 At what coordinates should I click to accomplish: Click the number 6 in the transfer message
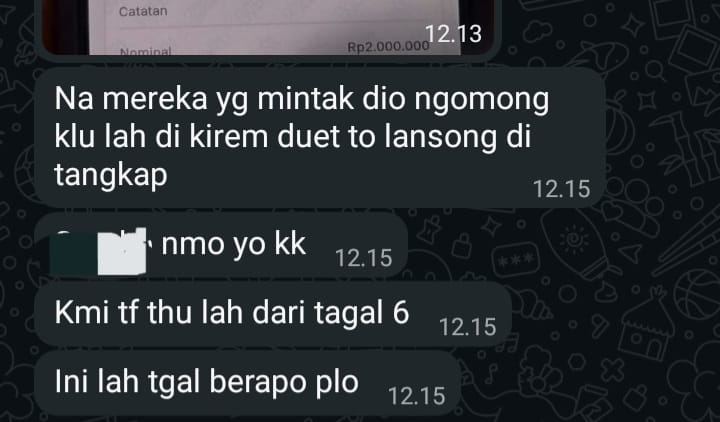pyautogui.click(x=401, y=314)
